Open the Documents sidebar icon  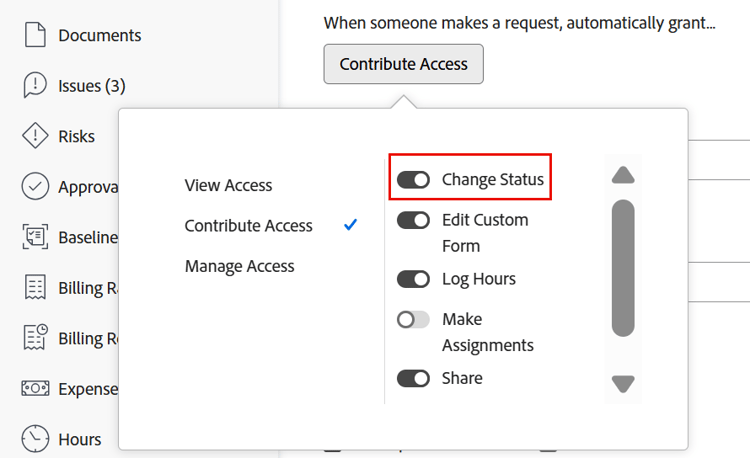coord(35,35)
